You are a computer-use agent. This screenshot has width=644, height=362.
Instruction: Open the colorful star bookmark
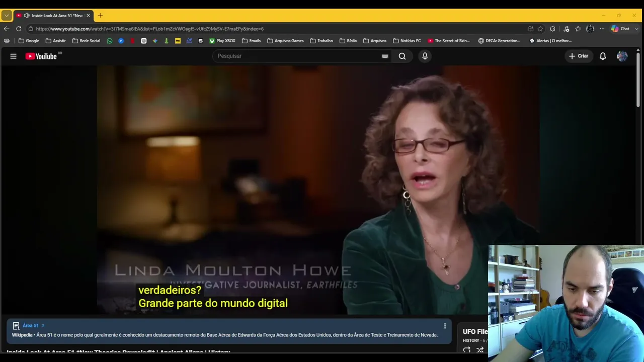tap(155, 41)
